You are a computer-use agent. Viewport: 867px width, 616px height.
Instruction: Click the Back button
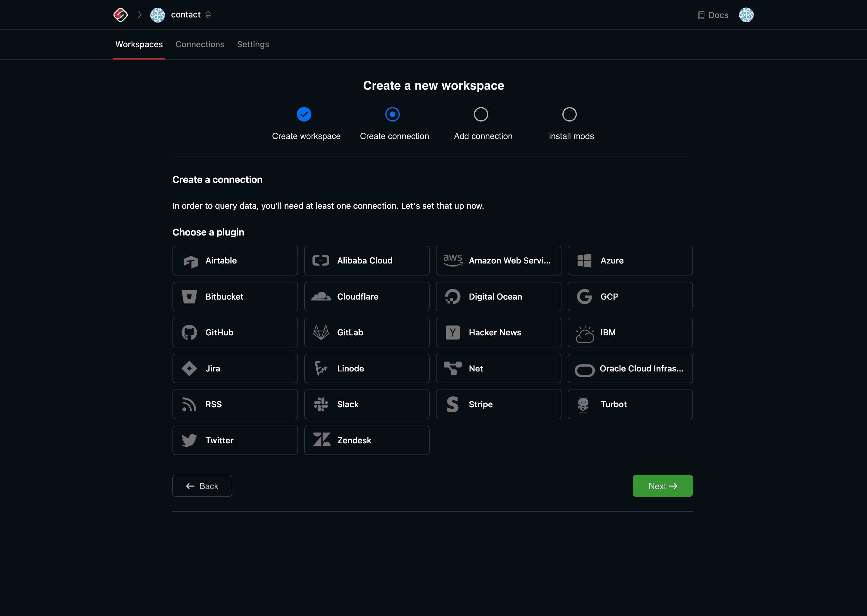click(x=203, y=486)
